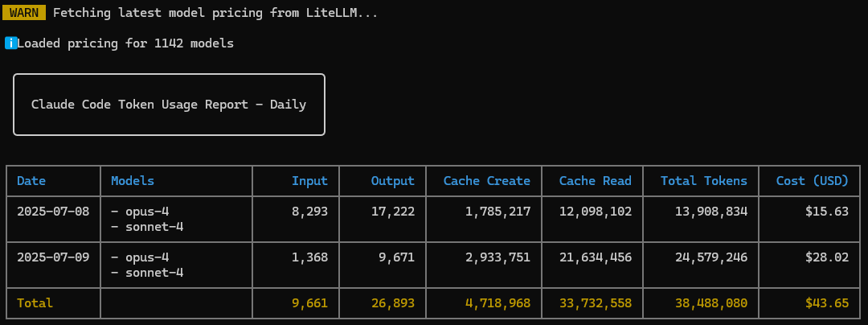Screen dimensions: 868x325
Task: Click the Input column header
Action: pyautogui.click(x=310, y=180)
